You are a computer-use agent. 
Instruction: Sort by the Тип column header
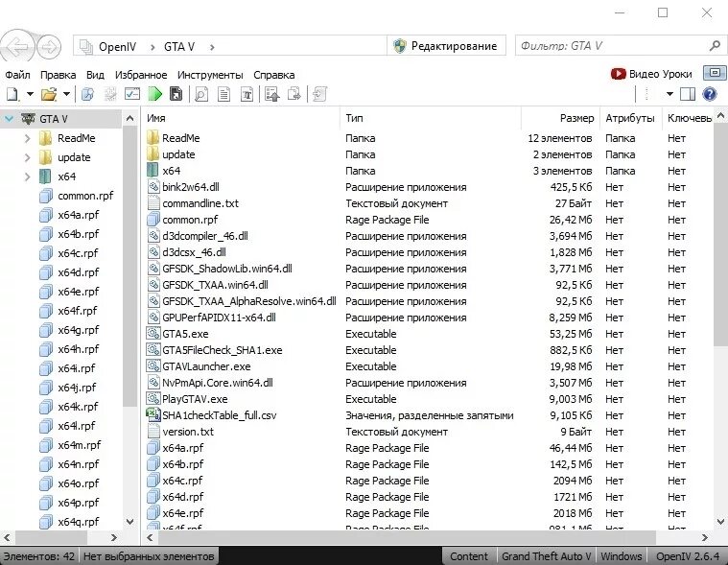431,118
